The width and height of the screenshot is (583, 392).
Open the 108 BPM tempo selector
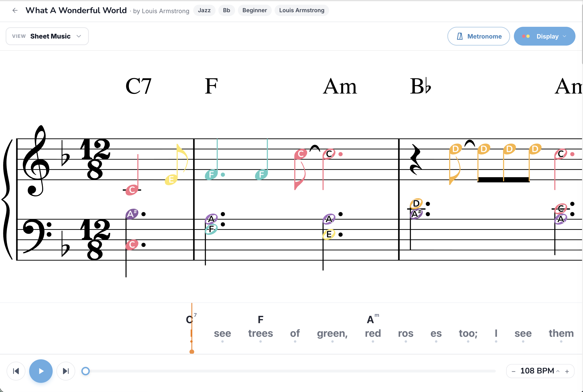(x=540, y=371)
